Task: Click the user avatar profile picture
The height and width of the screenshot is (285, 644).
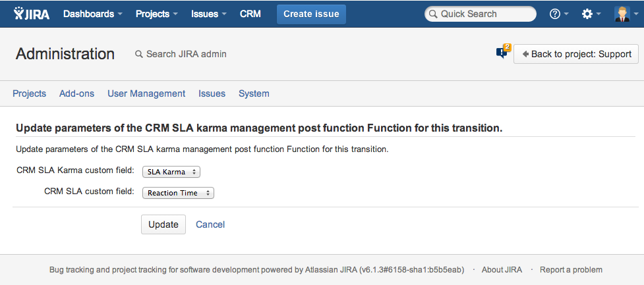Action: pos(622,14)
